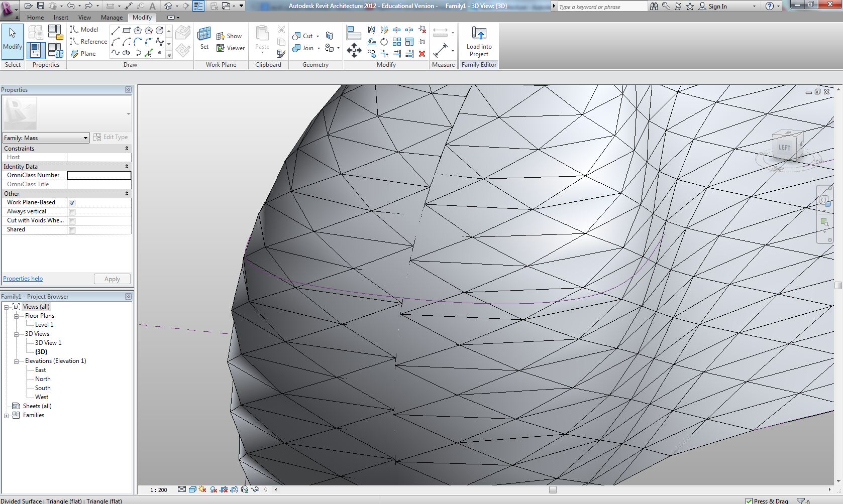Click the OmniClass Number input field
The height and width of the screenshot is (504, 843).
(x=99, y=175)
